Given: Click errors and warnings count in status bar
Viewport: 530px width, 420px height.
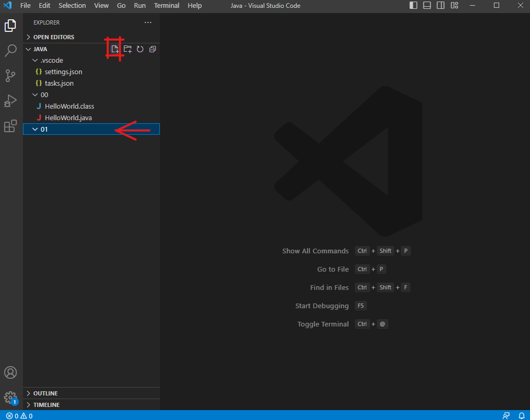Looking at the screenshot, I should pos(19,416).
